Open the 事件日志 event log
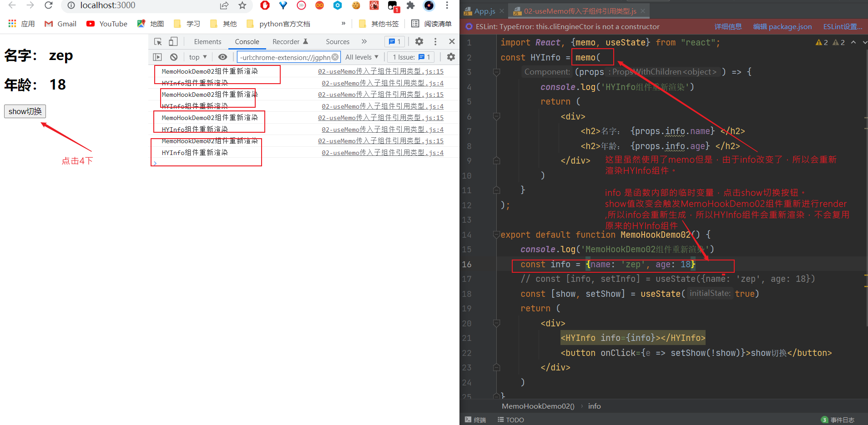Viewport: 868px width, 425px height. tap(838, 420)
